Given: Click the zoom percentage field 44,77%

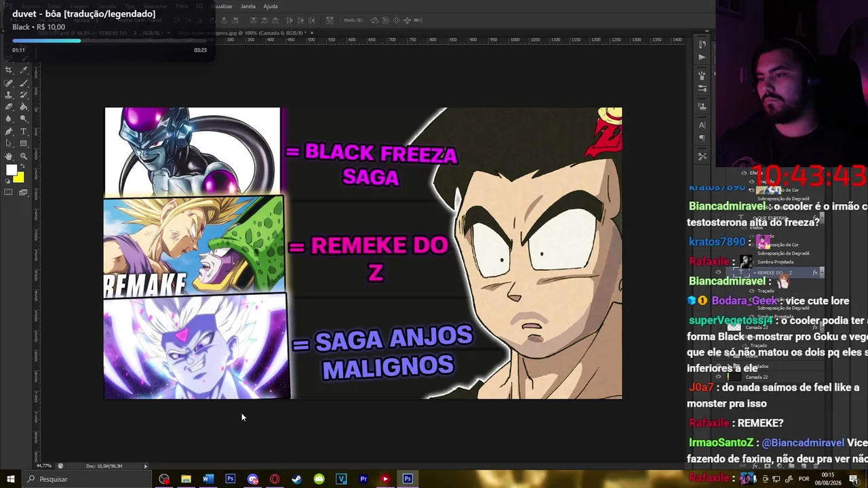Looking at the screenshot, I should tap(43, 466).
